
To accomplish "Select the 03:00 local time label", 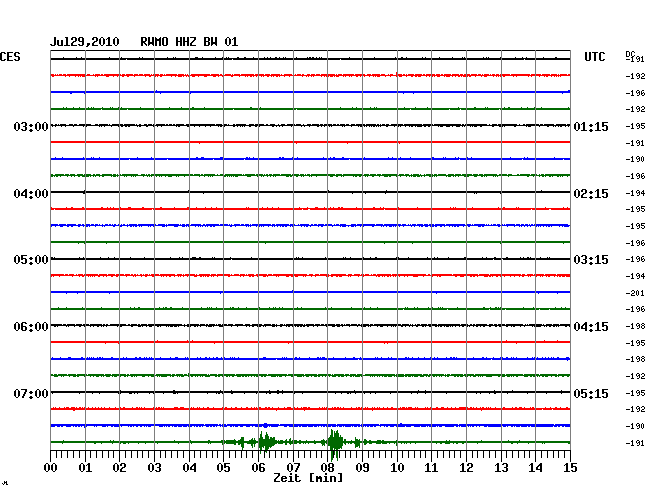I will click(x=31, y=126).
